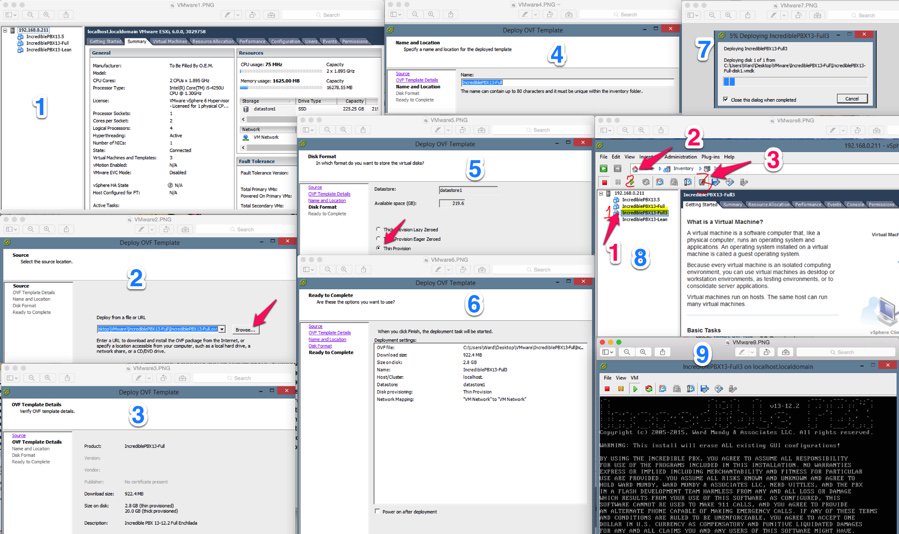Click zoom in magnifier in VMware1.PNG Preview toolbar
The height and width of the screenshot is (534, 899).
(46, 14)
